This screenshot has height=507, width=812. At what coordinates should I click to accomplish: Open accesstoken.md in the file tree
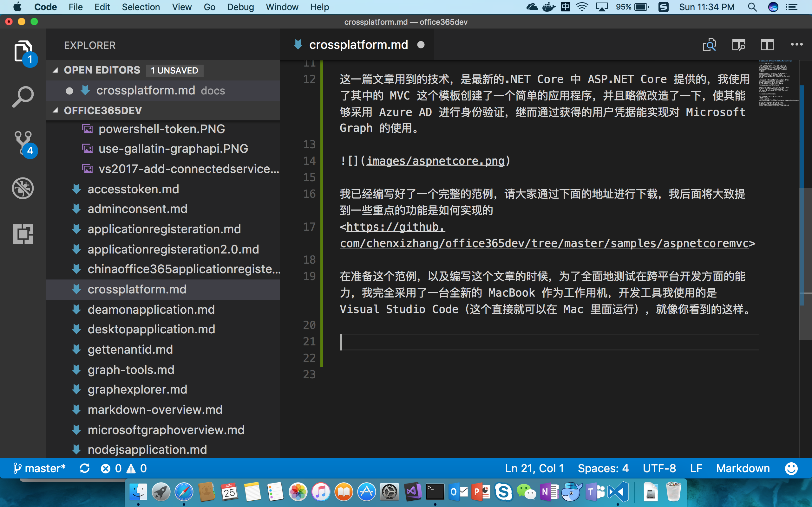click(x=133, y=189)
